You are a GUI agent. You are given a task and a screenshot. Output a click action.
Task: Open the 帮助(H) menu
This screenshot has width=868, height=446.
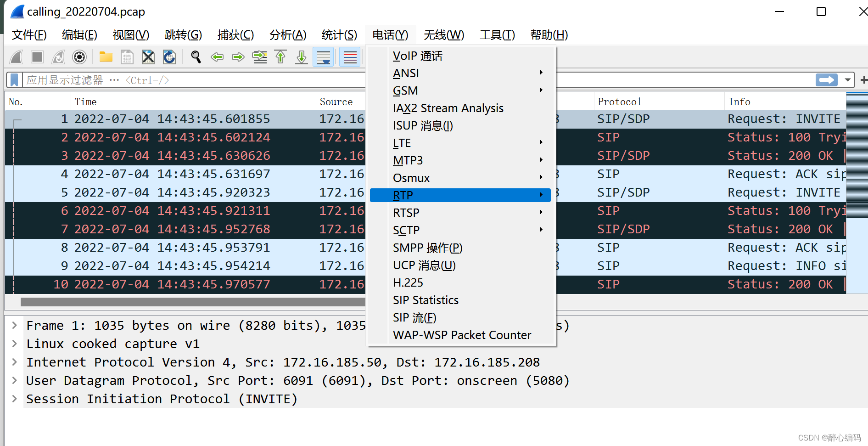(x=549, y=35)
